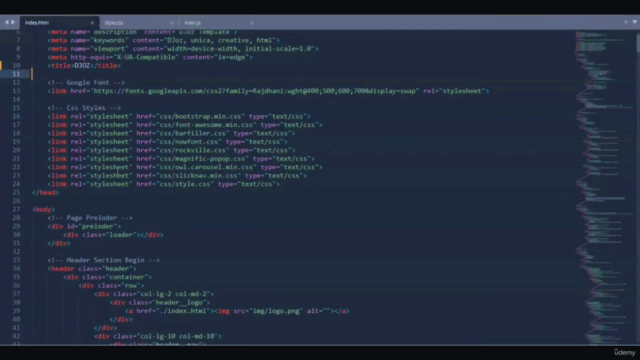The width and height of the screenshot is (640, 360).
Task: Click the Header Section Begin comment
Action: click(x=103, y=260)
